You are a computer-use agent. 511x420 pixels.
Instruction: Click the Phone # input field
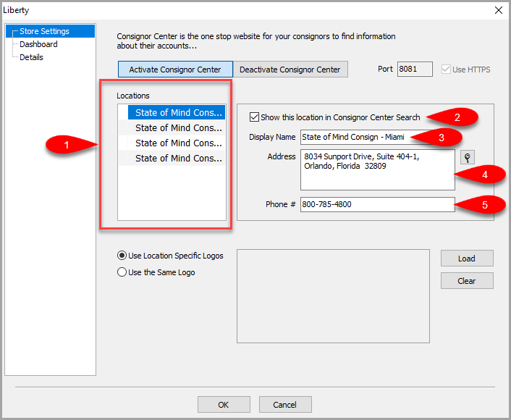click(377, 204)
